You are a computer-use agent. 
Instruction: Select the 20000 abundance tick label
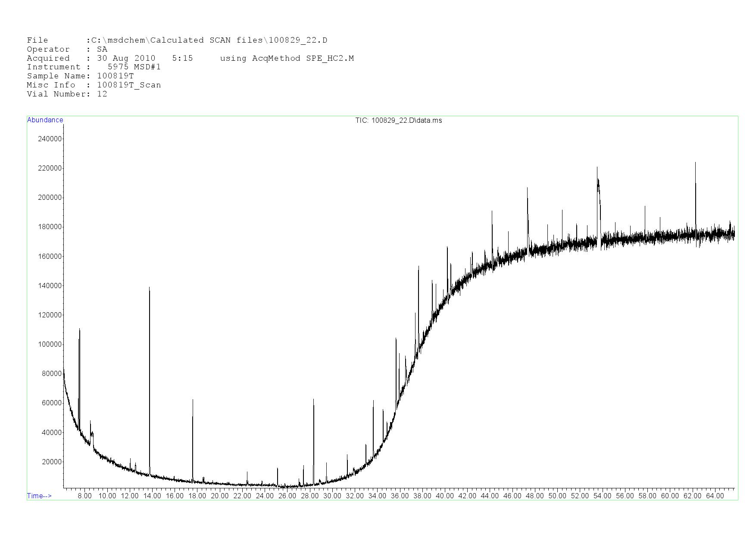coord(51,462)
